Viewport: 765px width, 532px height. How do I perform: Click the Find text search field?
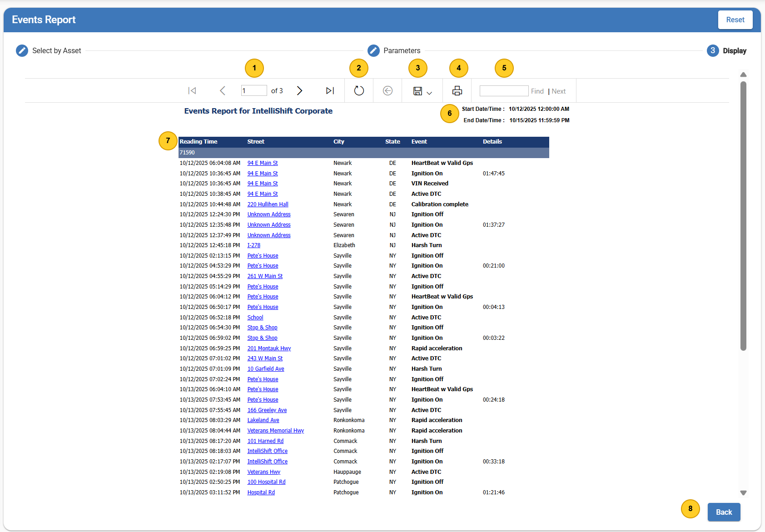[x=504, y=91]
